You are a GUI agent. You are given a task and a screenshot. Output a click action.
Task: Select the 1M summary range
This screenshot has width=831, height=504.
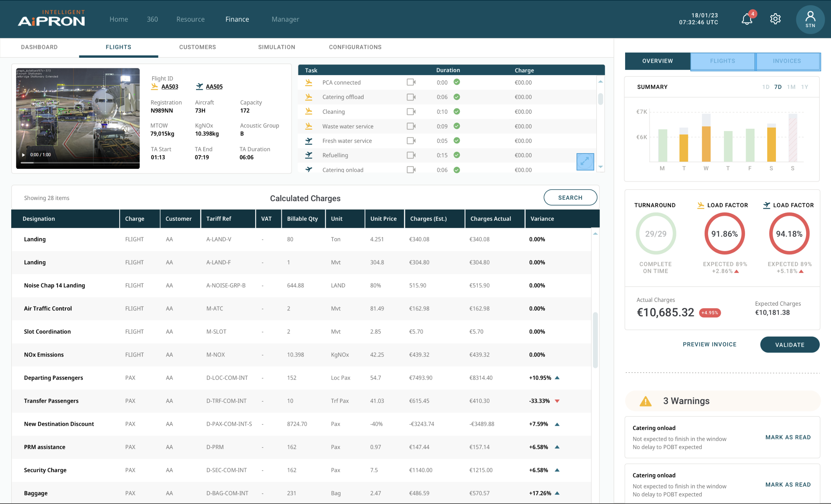point(791,87)
